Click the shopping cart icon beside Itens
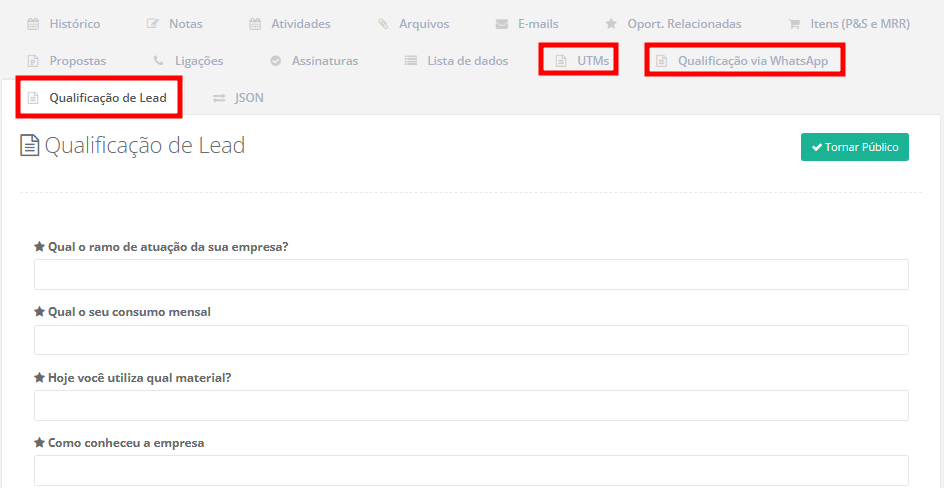The image size is (944, 488). pos(794,24)
